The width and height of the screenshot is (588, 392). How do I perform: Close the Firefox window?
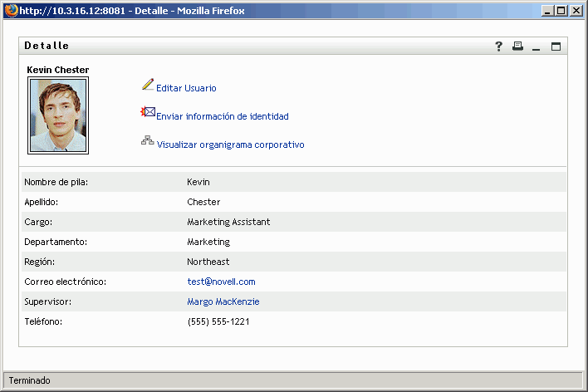(x=576, y=10)
